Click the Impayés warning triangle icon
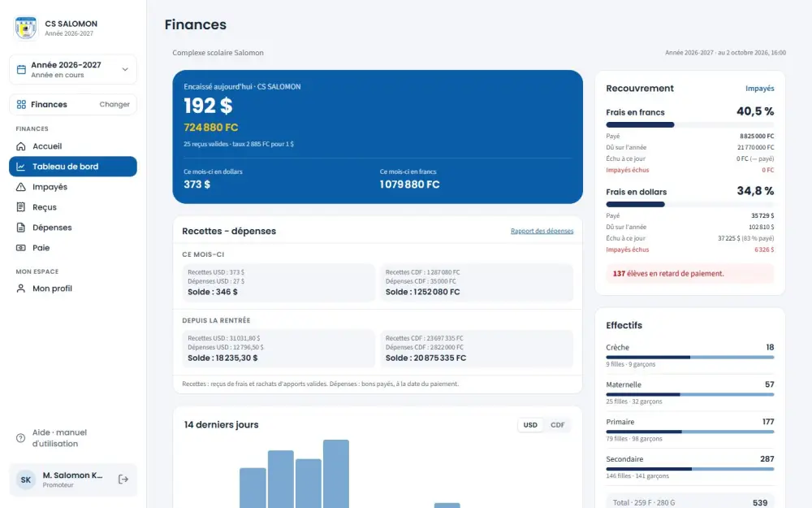Viewport: 812px width, 508px height. pyautogui.click(x=21, y=187)
